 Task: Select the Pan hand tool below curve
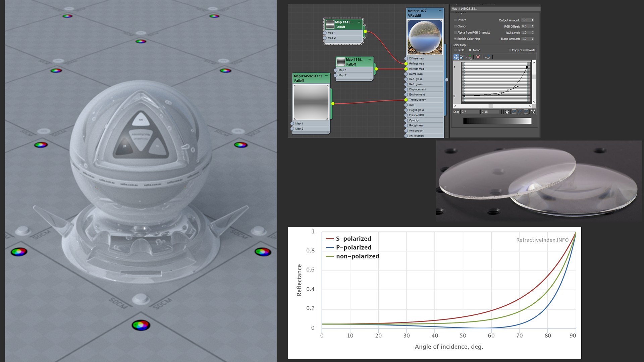coord(507,112)
